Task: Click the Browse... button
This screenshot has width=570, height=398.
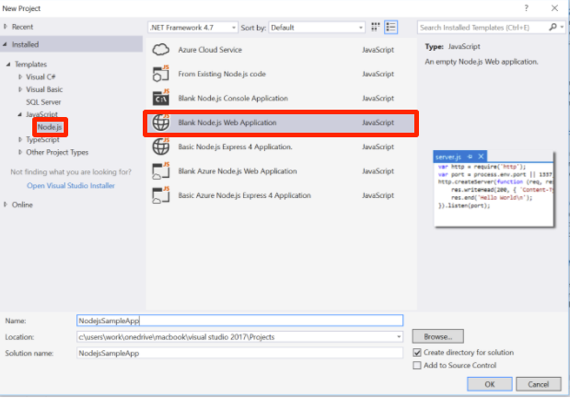Action: coord(438,337)
